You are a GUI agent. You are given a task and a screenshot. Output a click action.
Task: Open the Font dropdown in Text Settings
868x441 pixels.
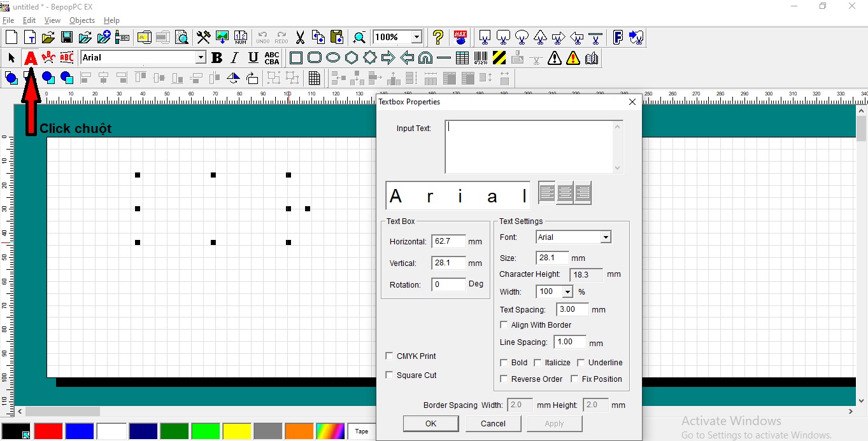point(605,237)
